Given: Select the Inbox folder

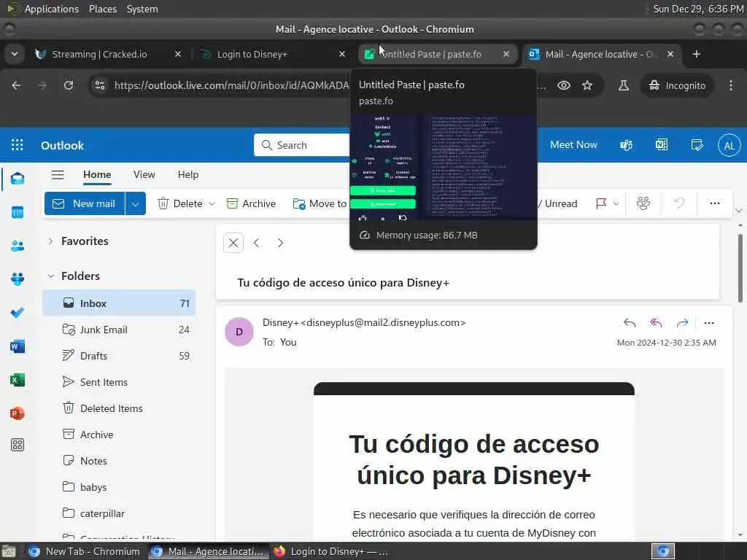Looking at the screenshot, I should coord(119,303).
